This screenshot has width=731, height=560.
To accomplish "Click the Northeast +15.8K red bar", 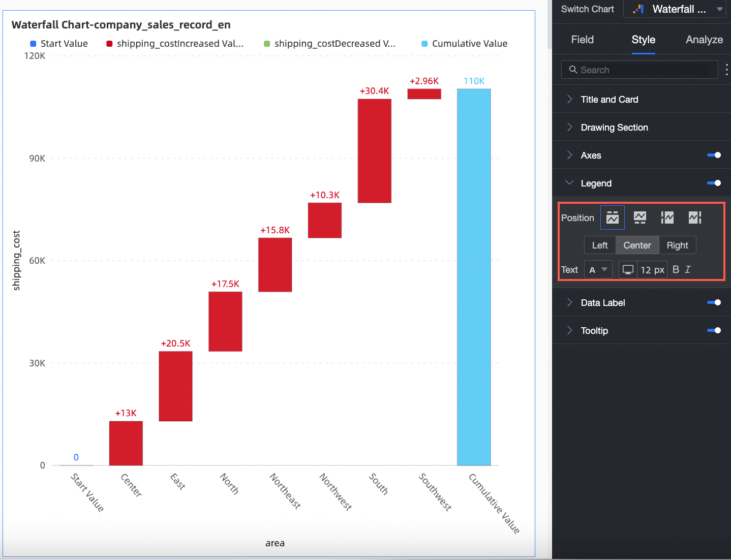I will [275, 265].
